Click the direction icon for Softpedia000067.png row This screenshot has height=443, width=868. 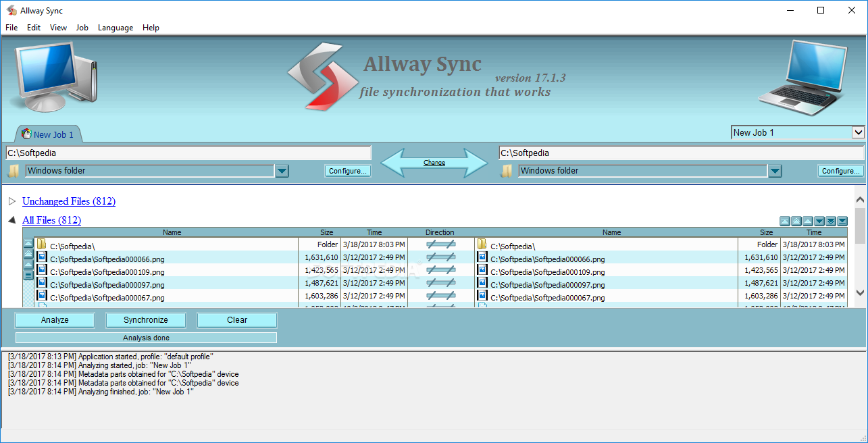[x=440, y=296]
